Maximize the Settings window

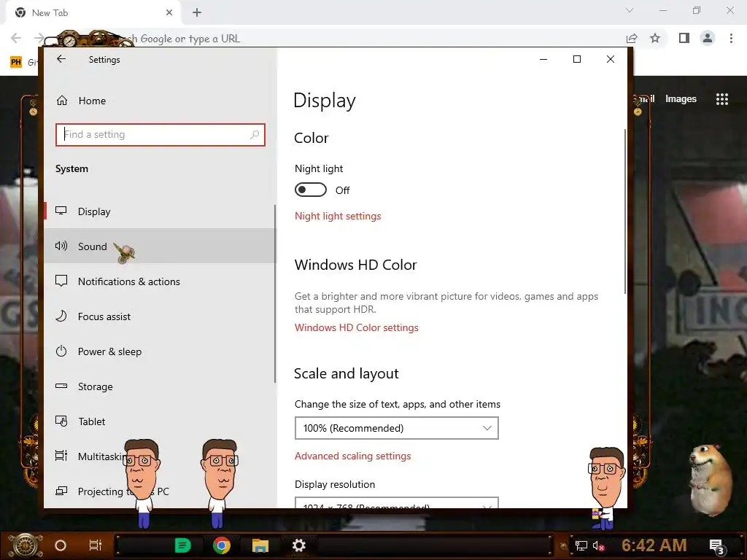pos(577,59)
